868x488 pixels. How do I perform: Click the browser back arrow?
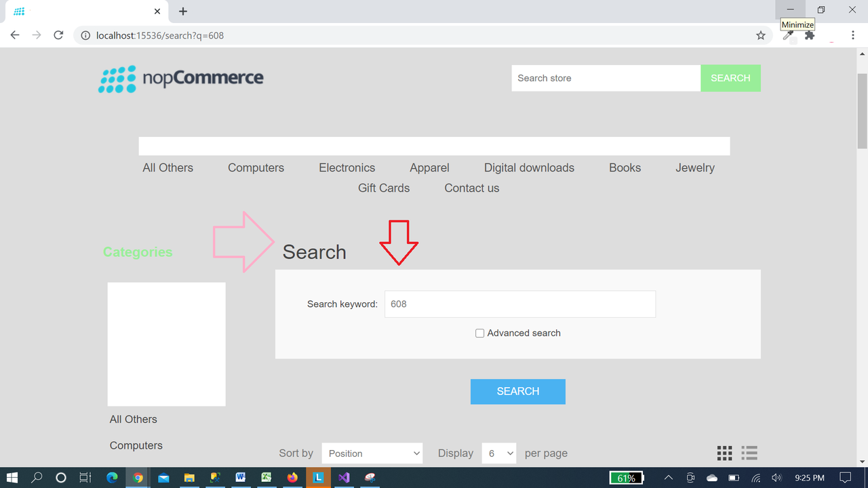pos(14,35)
